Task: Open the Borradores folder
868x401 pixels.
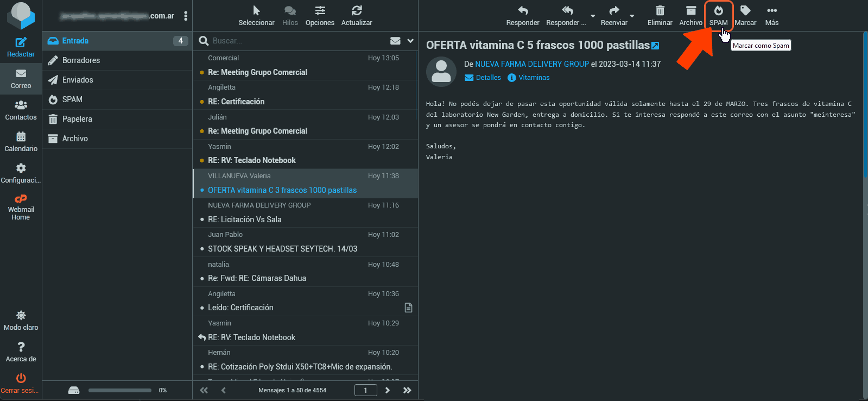Action: [x=117, y=60]
